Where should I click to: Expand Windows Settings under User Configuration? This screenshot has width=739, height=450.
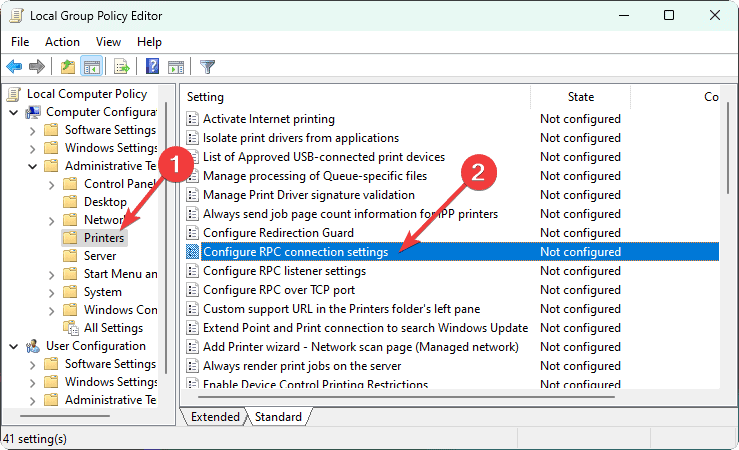(x=33, y=383)
